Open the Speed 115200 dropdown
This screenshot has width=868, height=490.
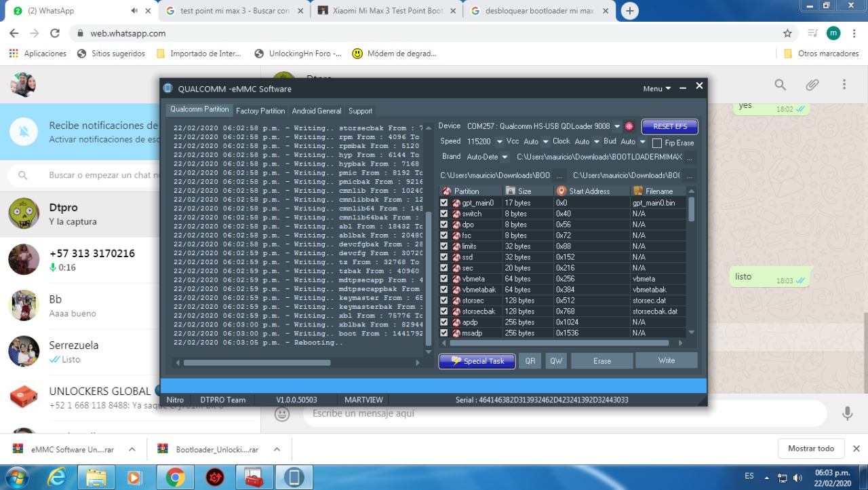tap(499, 142)
